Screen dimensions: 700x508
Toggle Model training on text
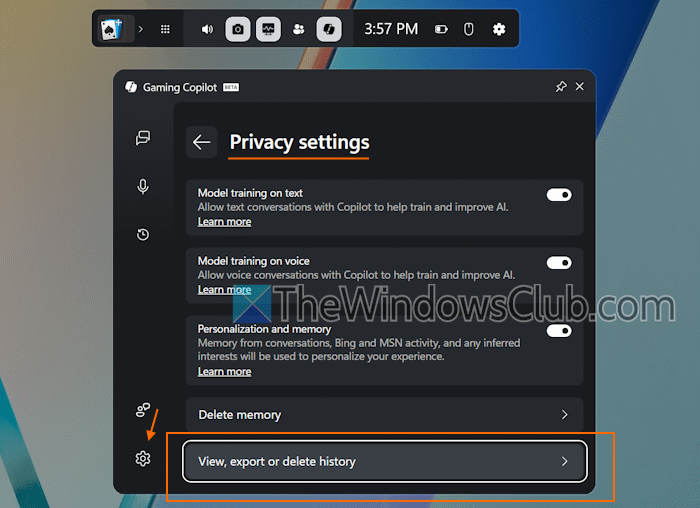click(559, 195)
